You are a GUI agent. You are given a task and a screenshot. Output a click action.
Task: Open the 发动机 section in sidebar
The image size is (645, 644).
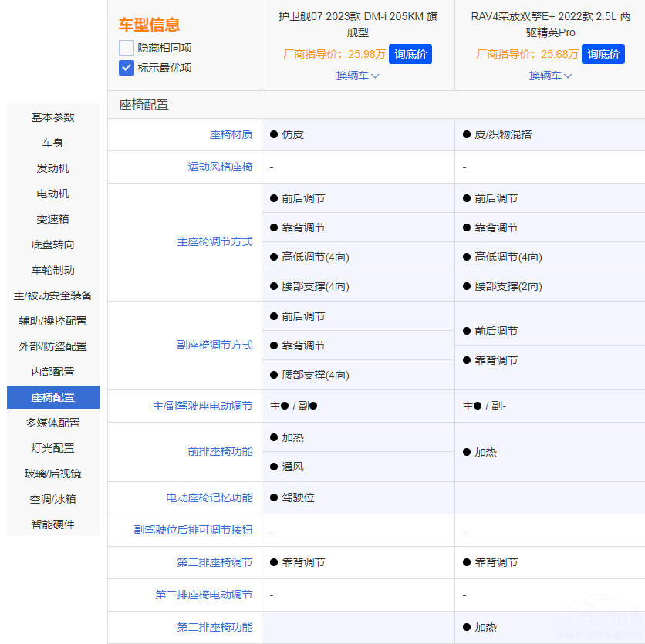[52, 168]
